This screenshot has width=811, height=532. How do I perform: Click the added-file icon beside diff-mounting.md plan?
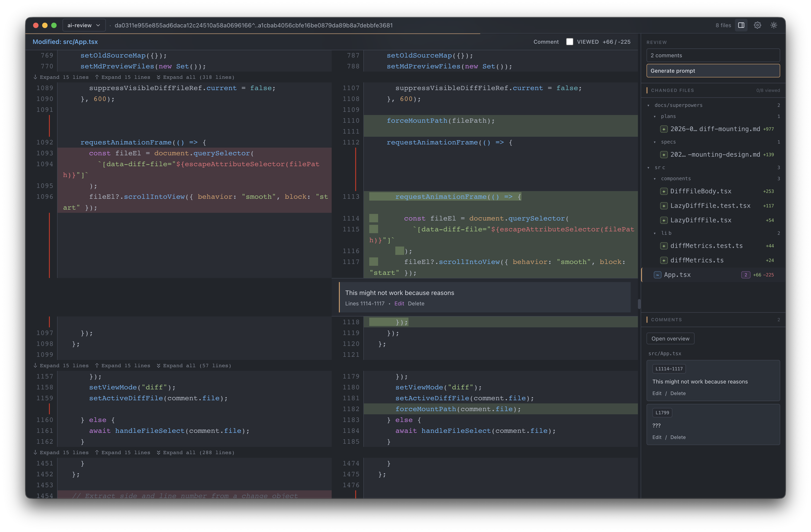pyautogui.click(x=664, y=129)
